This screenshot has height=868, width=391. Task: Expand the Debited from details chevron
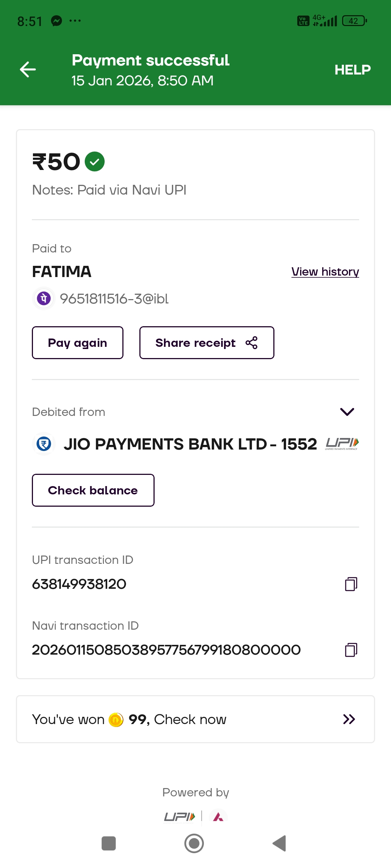tap(347, 412)
